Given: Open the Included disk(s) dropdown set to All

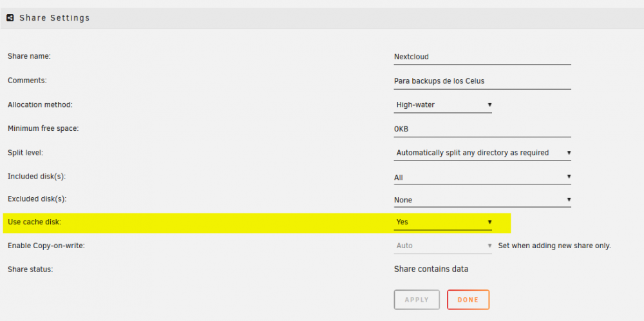Looking at the screenshot, I should (482, 177).
